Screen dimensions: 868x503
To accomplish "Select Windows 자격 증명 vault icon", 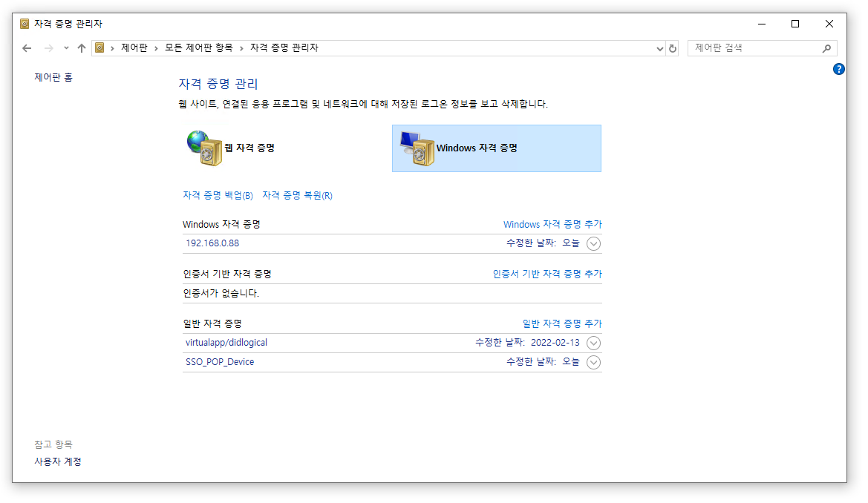I will 417,148.
